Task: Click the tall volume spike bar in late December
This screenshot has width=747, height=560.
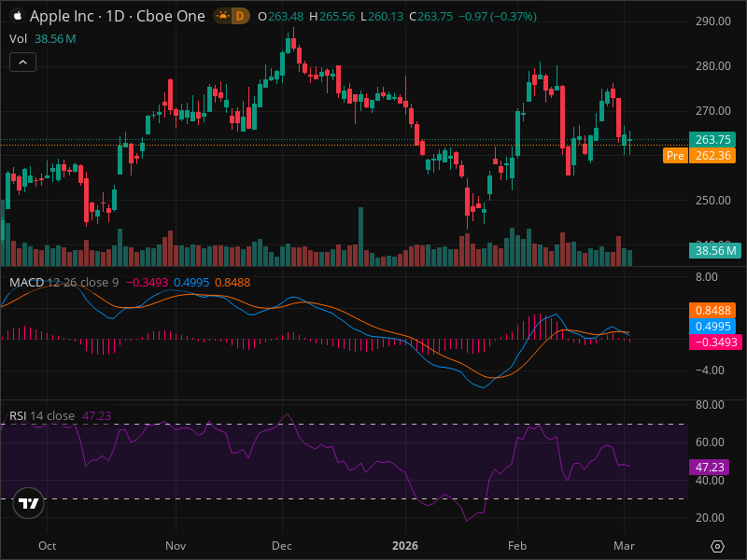Action: coord(360,237)
